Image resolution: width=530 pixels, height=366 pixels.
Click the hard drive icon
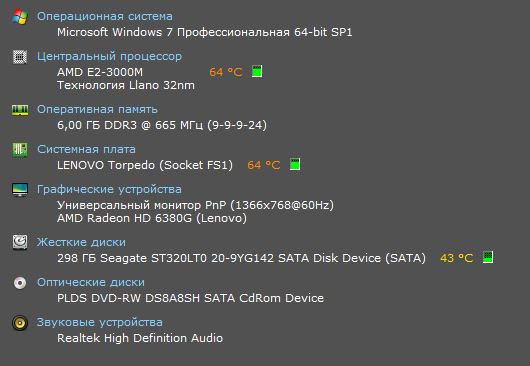20,242
